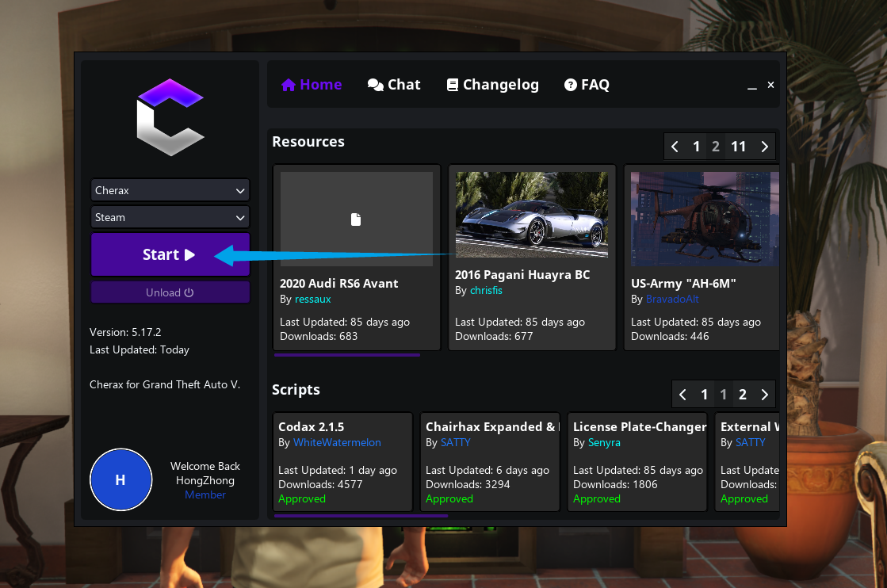Click the Cherax cube logo
Image resolution: width=887 pixels, height=588 pixels.
170,116
